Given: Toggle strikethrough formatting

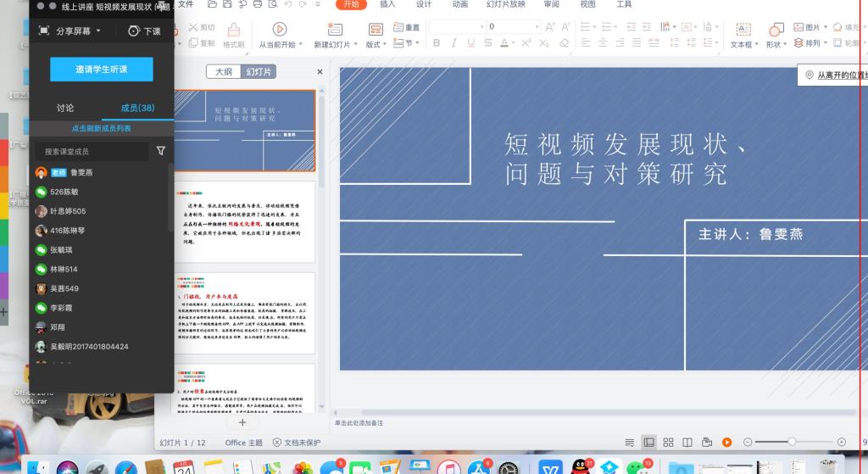Looking at the screenshot, I should pos(487,42).
